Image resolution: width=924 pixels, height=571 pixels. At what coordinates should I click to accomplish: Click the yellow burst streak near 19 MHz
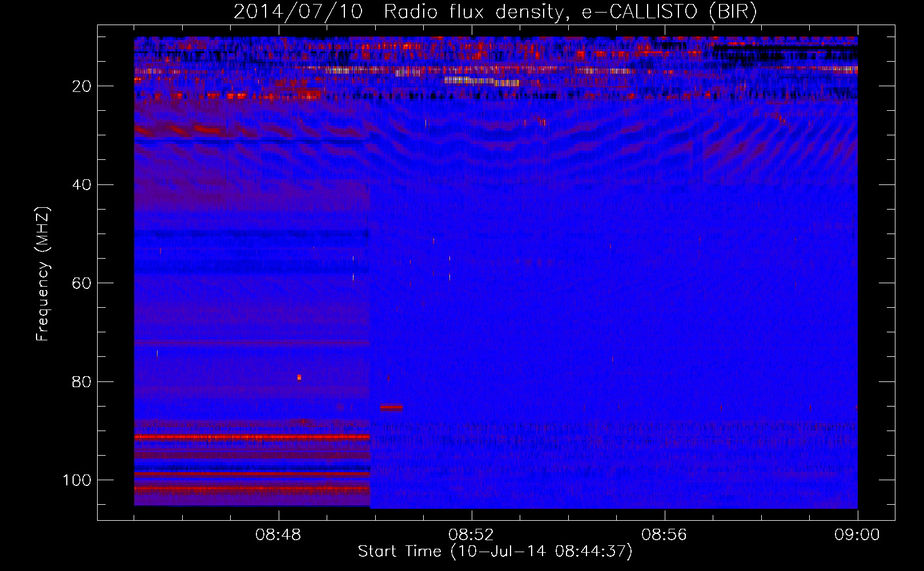pyautogui.click(x=481, y=82)
